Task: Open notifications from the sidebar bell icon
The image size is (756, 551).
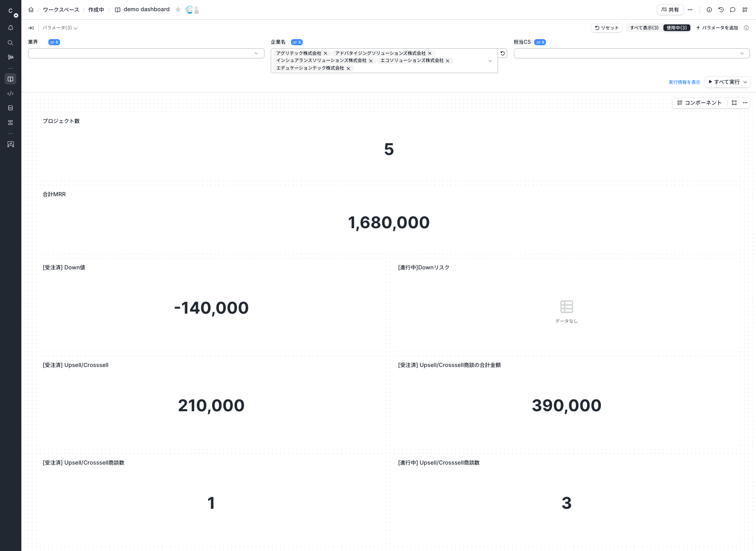Action: click(x=10, y=27)
